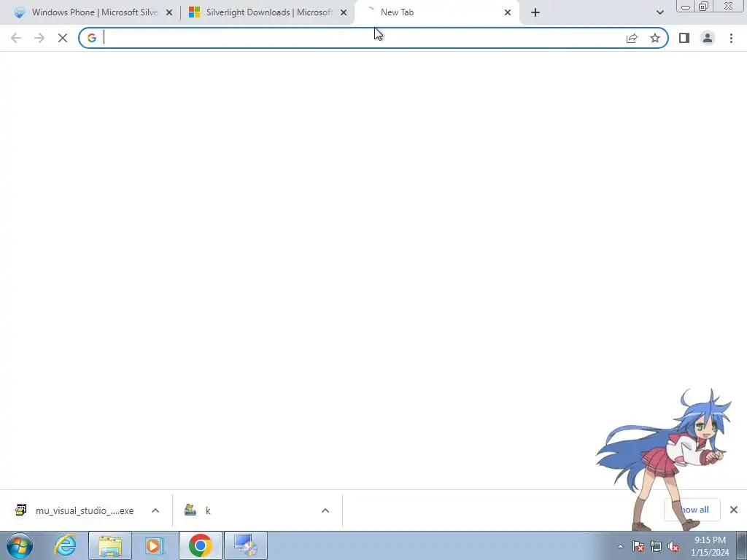Open the profile avatar menu
Image resolution: width=747 pixels, height=560 pixels.
[x=708, y=38]
